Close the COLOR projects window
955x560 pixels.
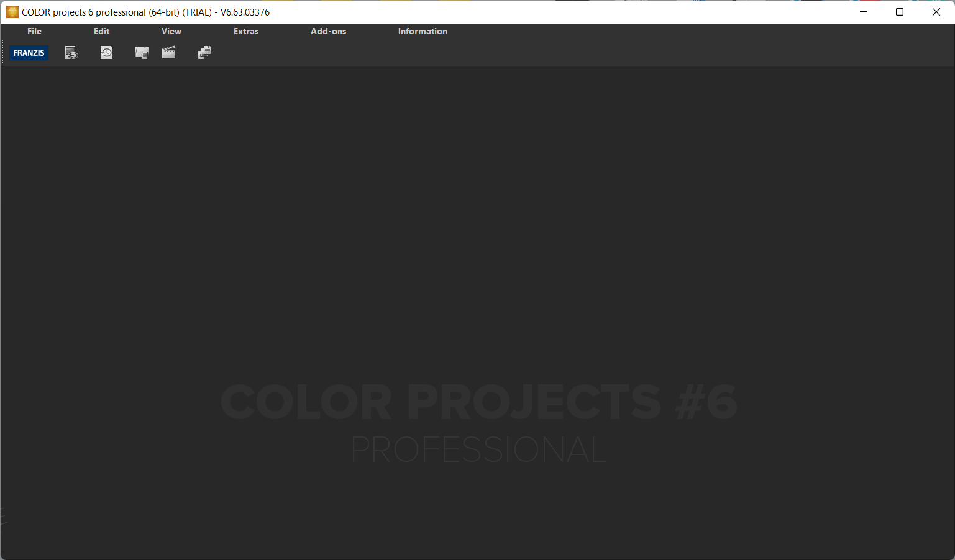pos(936,12)
